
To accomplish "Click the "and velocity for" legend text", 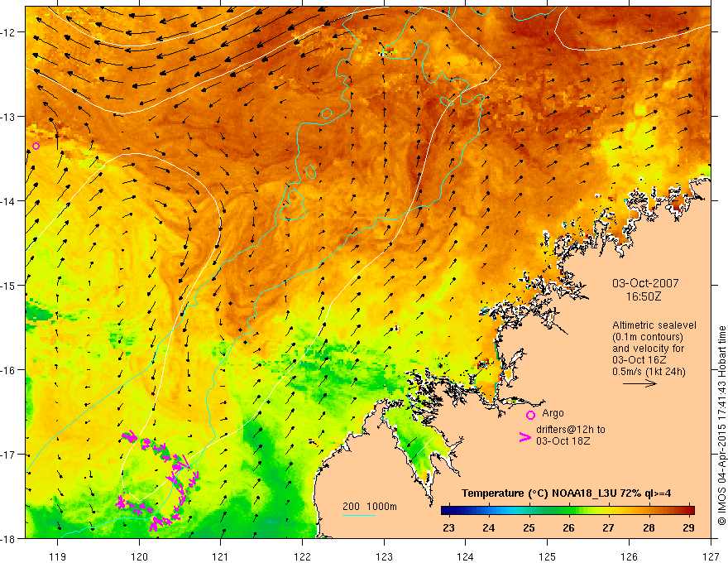I will (648, 349).
